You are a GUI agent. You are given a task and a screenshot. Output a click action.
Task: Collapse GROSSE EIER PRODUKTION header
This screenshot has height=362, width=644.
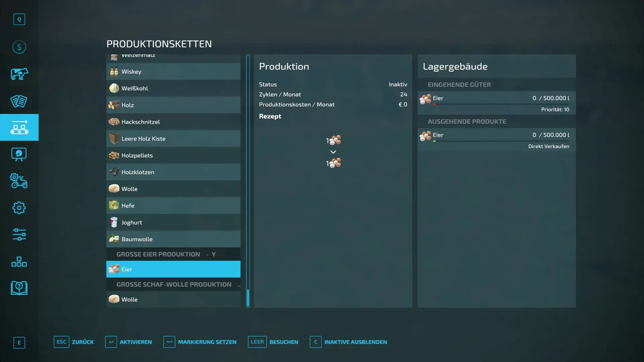tap(173, 254)
